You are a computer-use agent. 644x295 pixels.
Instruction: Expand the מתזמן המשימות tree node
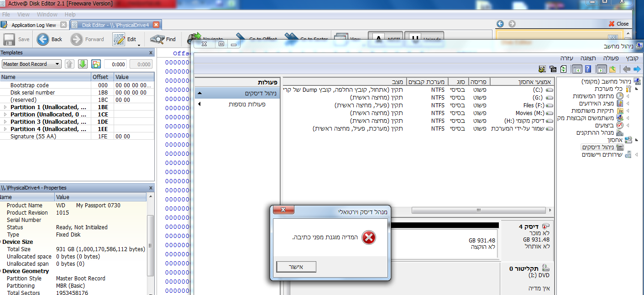tap(628, 96)
